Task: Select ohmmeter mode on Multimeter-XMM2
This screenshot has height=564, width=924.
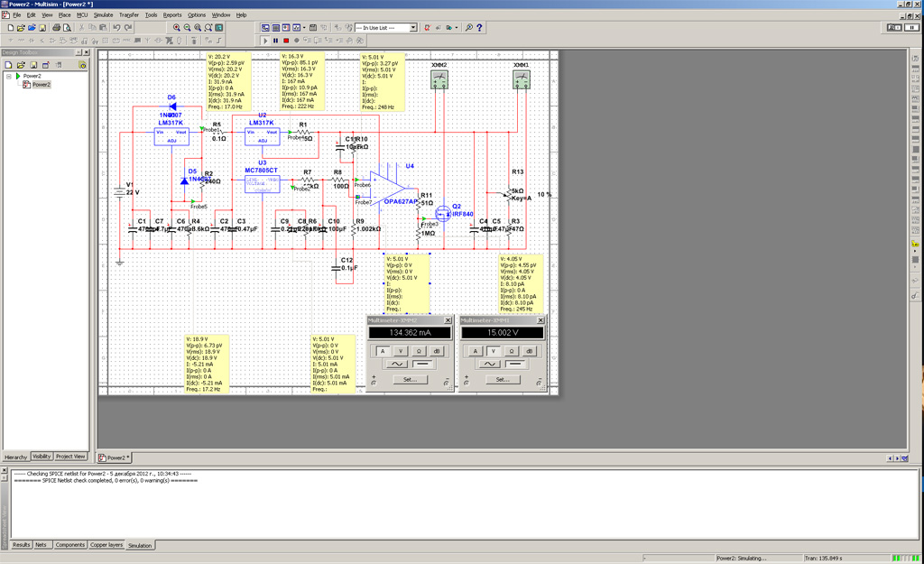Action: [x=419, y=351]
